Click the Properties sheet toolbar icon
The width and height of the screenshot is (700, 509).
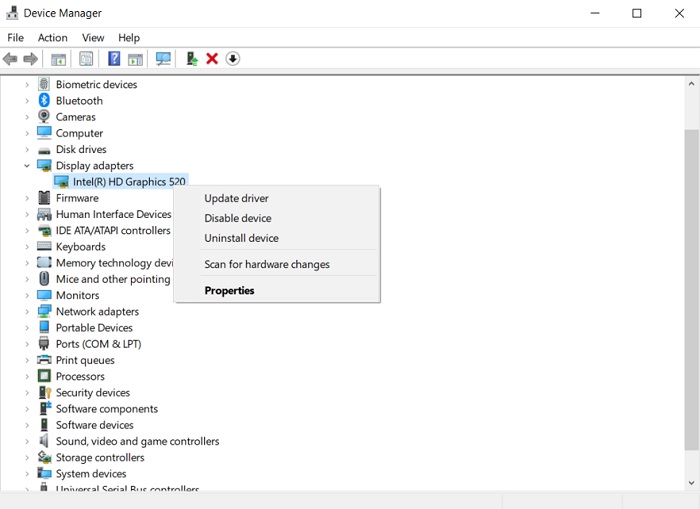86,59
